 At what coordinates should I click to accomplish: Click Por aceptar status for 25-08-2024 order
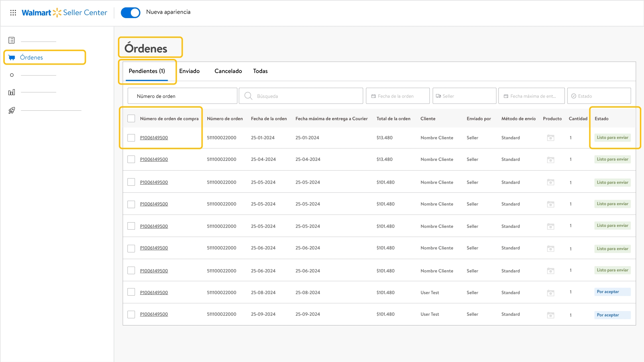[x=612, y=292]
